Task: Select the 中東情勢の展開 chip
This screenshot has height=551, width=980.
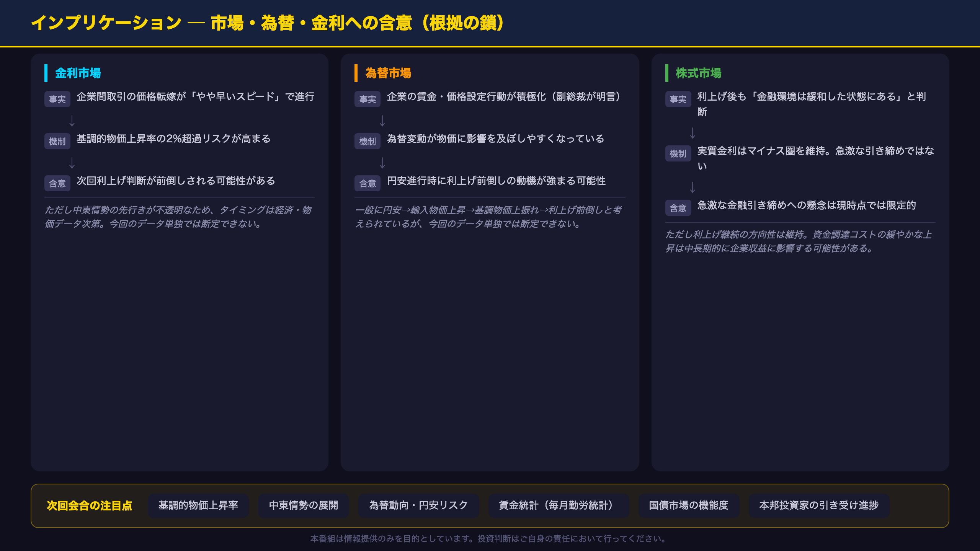Action: 303,505
